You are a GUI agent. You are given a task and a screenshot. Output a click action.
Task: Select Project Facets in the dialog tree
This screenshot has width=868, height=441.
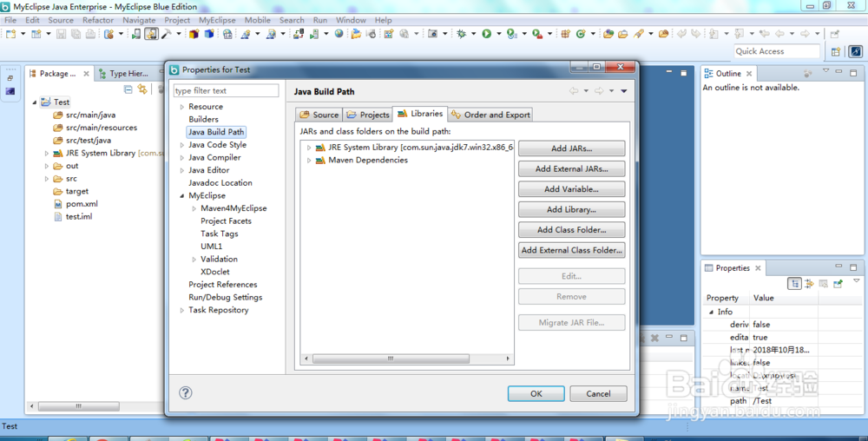pos(226,221)
